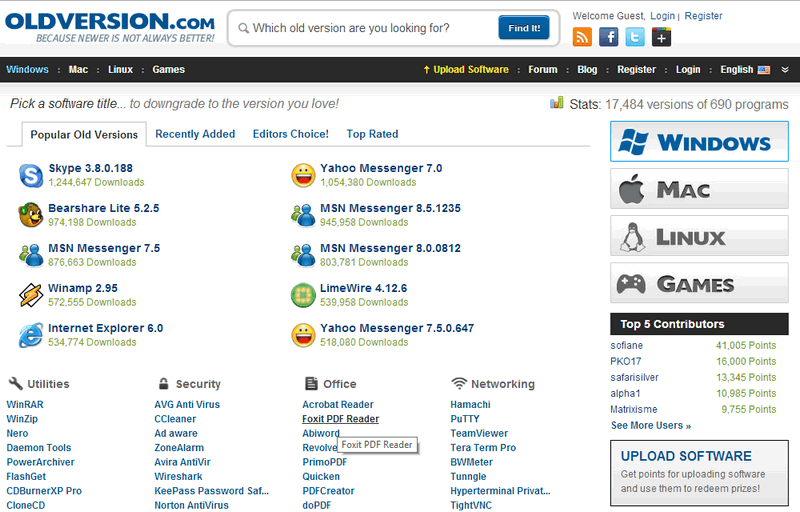
Task: Click the Yahoo Messenger 7.0 smiley icon
Action: [303, 175]
